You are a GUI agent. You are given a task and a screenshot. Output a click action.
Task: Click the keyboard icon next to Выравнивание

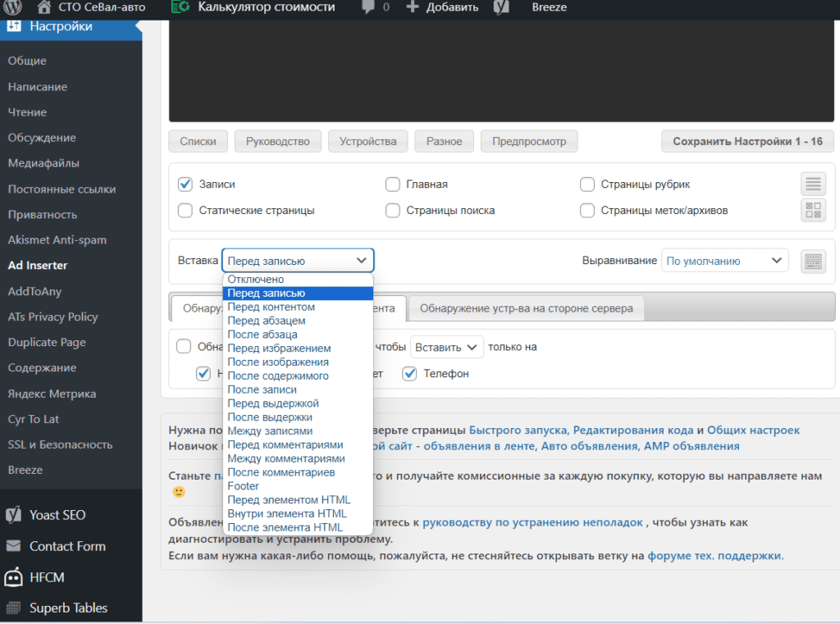813,262
